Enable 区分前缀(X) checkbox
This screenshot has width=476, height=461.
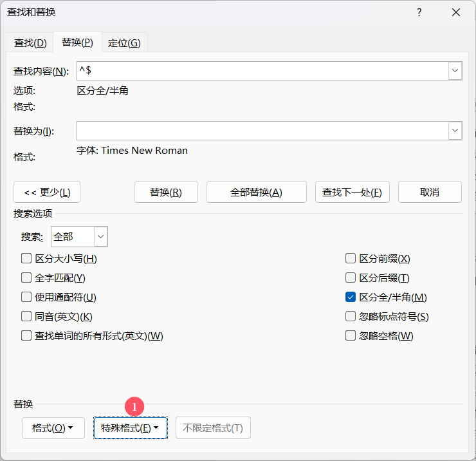pyautogui.click(x=351, y=259)
